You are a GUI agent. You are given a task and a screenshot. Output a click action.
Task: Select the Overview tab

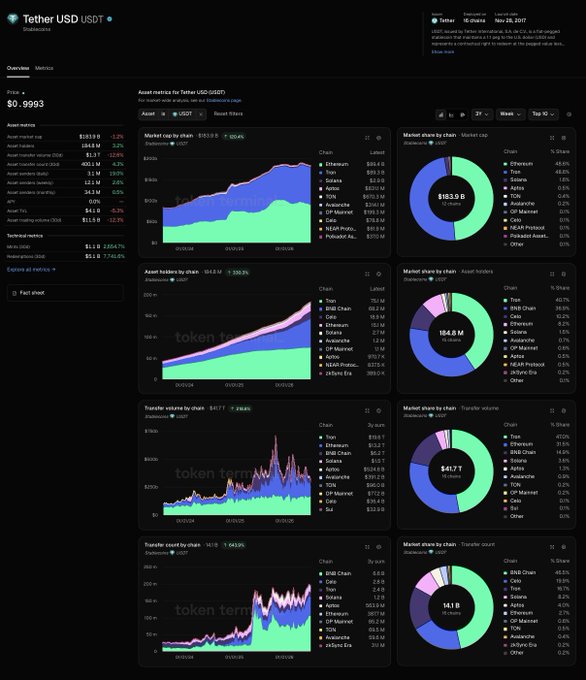[18, 68]
